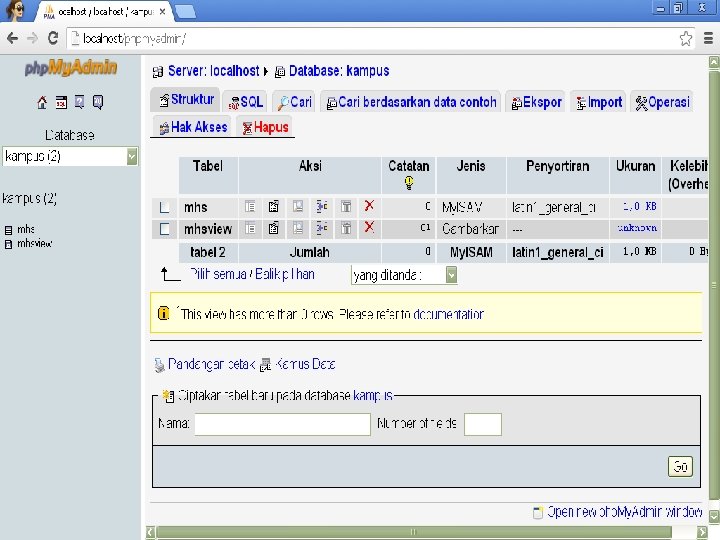Open phpMyAdmin documentation icon in sidebar
This screenshot has height=540, width=720.
coord(79,102)
